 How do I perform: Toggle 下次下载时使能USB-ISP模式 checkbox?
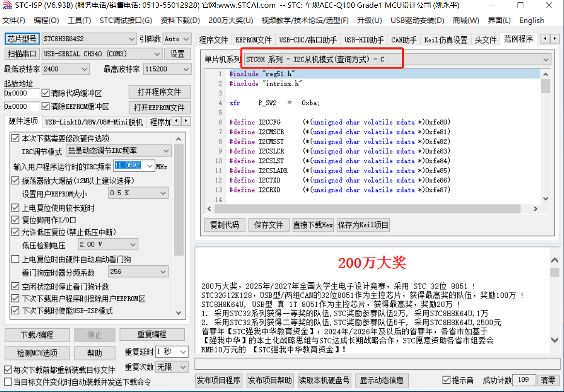click(x=15, y=311)
